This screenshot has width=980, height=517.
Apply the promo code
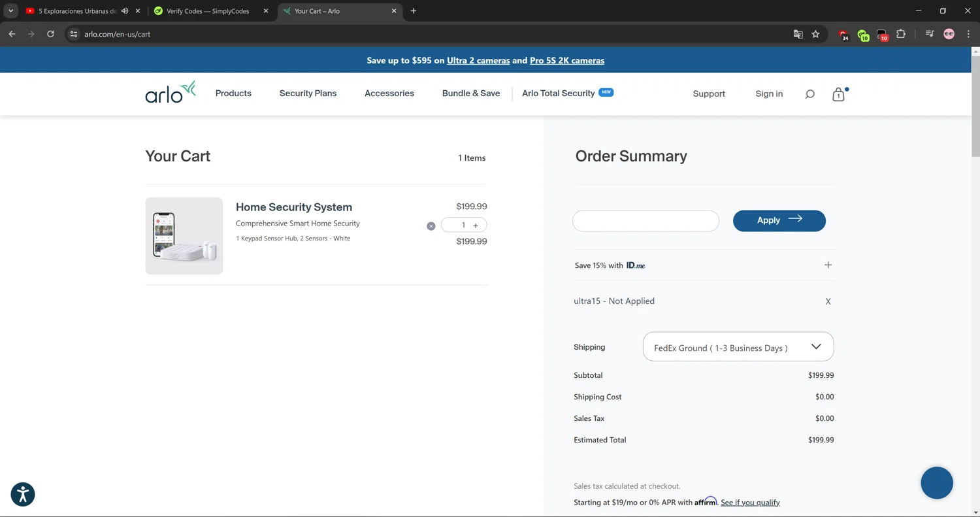(x=779, y=220)
